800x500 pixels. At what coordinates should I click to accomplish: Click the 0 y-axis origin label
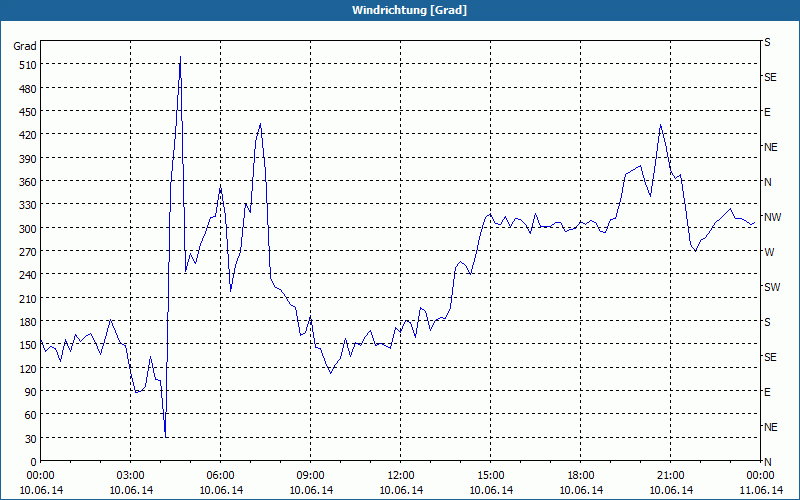34,462
